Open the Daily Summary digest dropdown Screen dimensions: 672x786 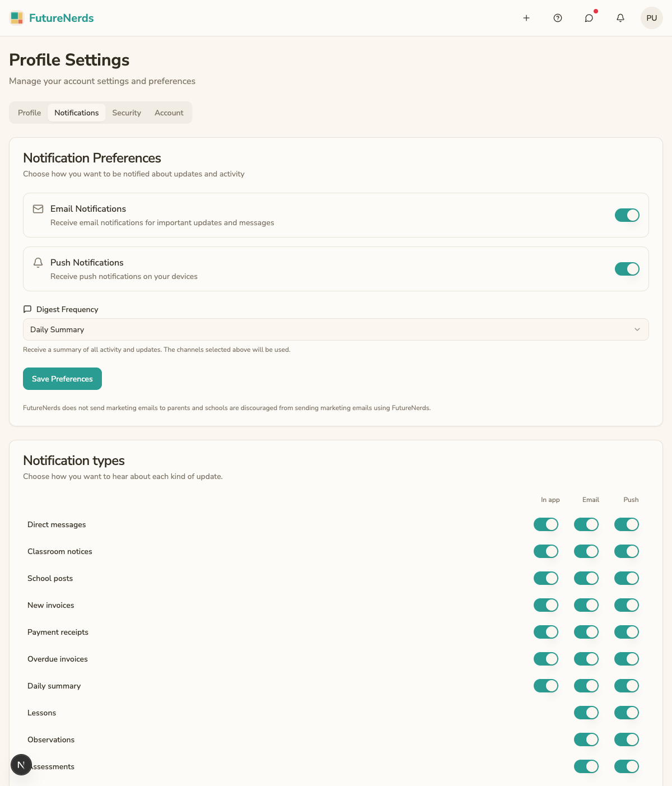click(x=336, y=329)
